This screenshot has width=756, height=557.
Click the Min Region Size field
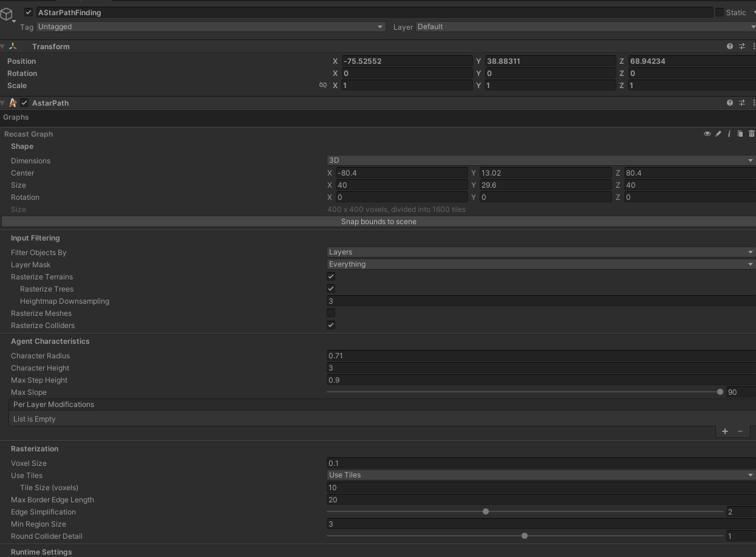(x=541, y=524)
